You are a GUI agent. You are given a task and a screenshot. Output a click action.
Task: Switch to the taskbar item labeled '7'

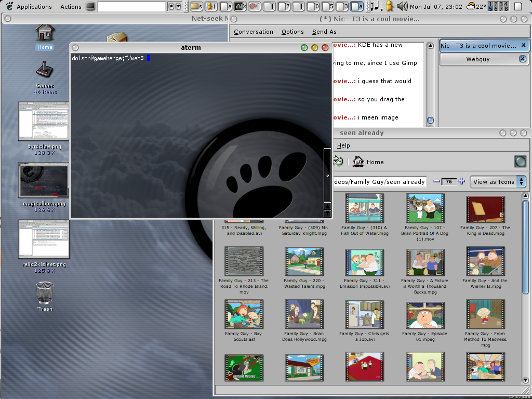click(x=284, y=6)
